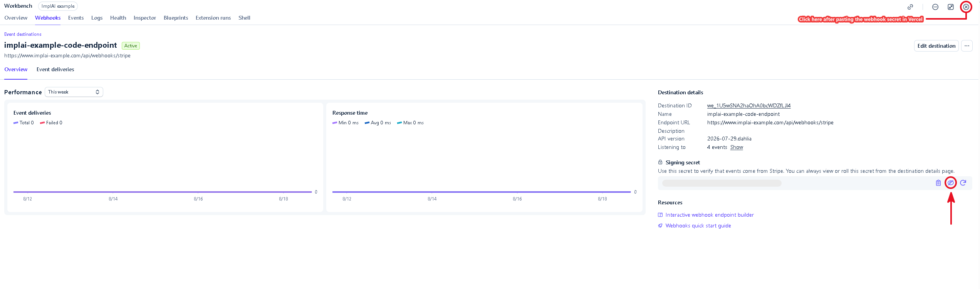Open the This week performance dropdown
This screenshot has height=289, width=980.
[74, 92]
